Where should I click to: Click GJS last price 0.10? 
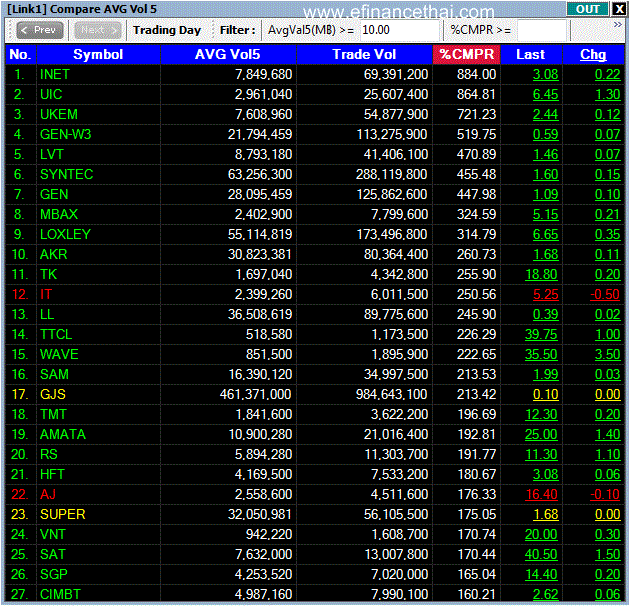click(x=545, y=394)
